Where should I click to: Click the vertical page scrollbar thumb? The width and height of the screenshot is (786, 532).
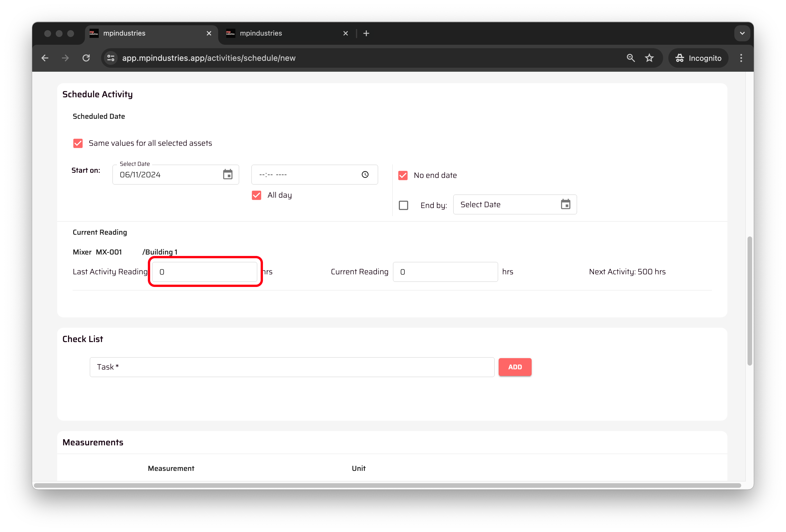pos(750,301)
